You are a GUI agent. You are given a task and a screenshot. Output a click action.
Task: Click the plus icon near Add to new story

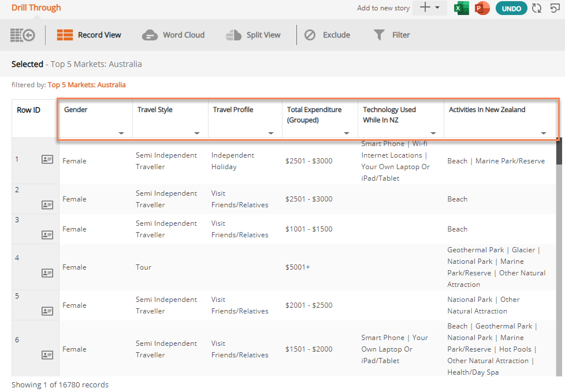423,9
